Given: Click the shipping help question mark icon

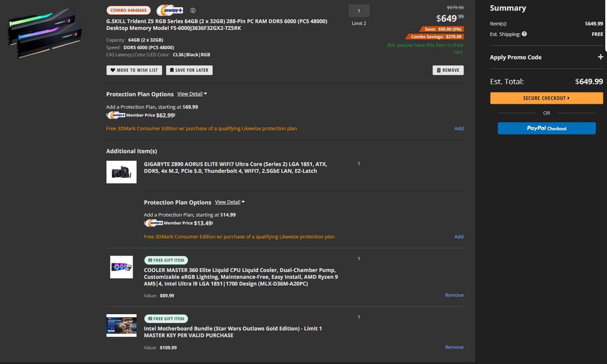Looking at the screenshot, I should click(x=524, y=34).
